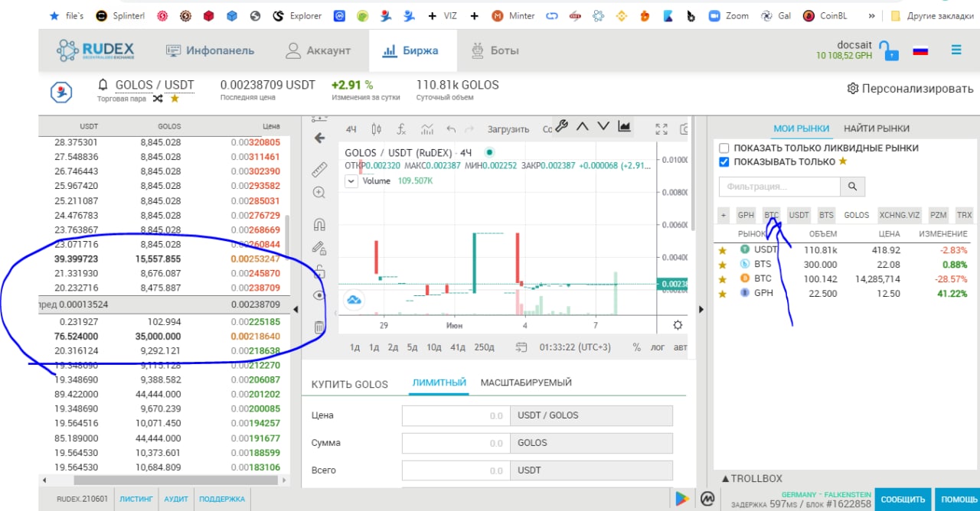Click the RuDEX logo
980x511 pixels.
(x=96, y=50)
